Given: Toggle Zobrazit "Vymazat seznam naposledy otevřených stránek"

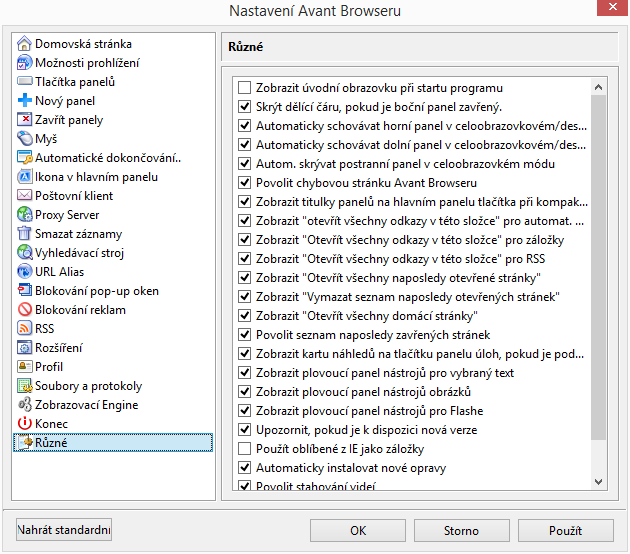Looking at the screenshot, I should point(244,296).
